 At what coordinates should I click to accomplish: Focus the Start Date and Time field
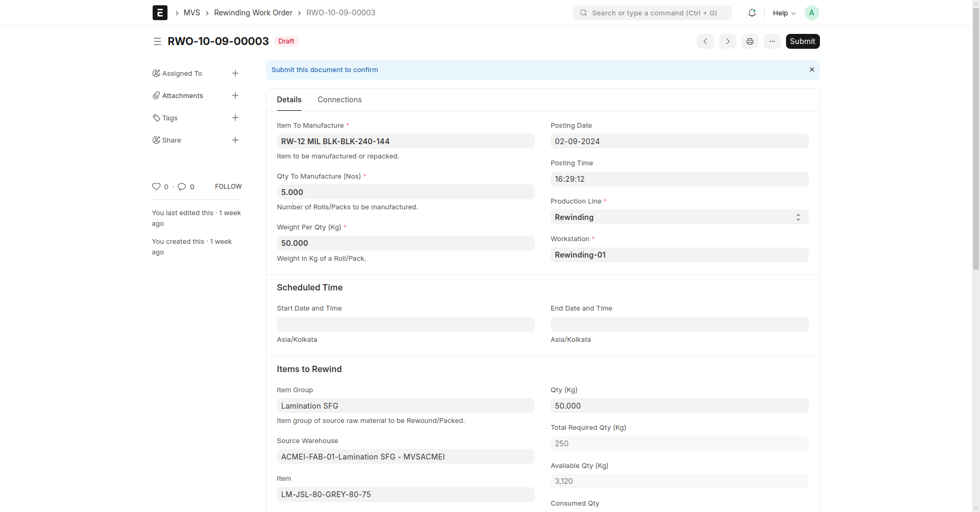405,324
